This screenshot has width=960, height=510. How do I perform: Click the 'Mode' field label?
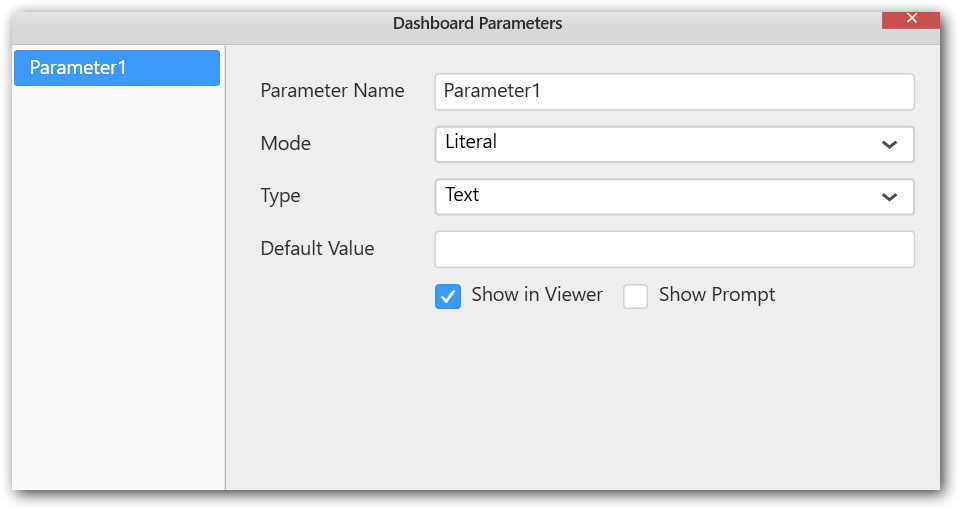[x=285, y=144]
